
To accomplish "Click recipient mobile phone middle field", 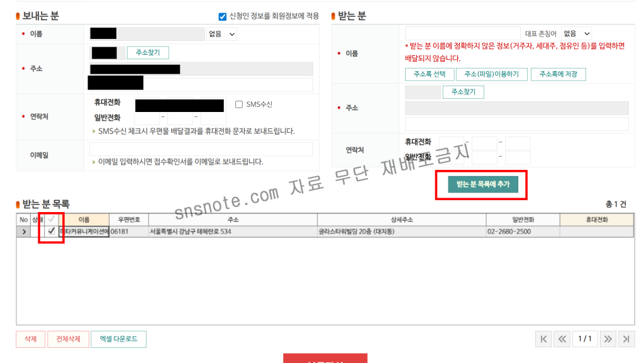I will [484, 143].
